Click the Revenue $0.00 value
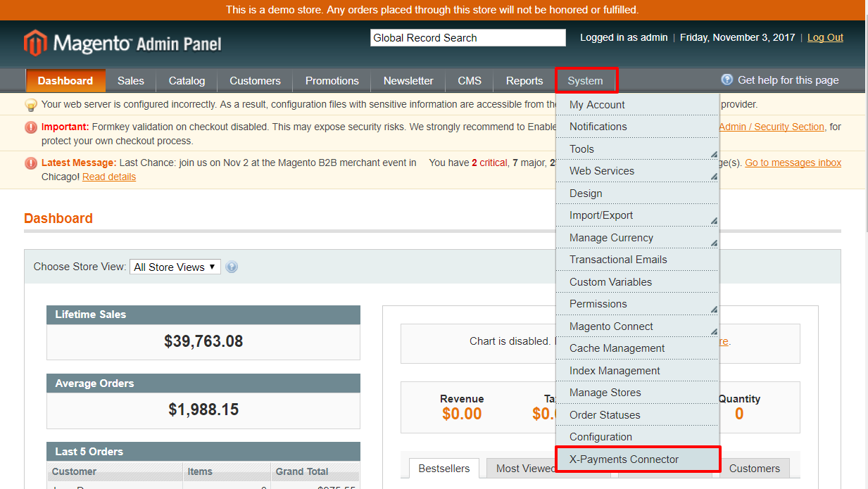 coord(462,414)
